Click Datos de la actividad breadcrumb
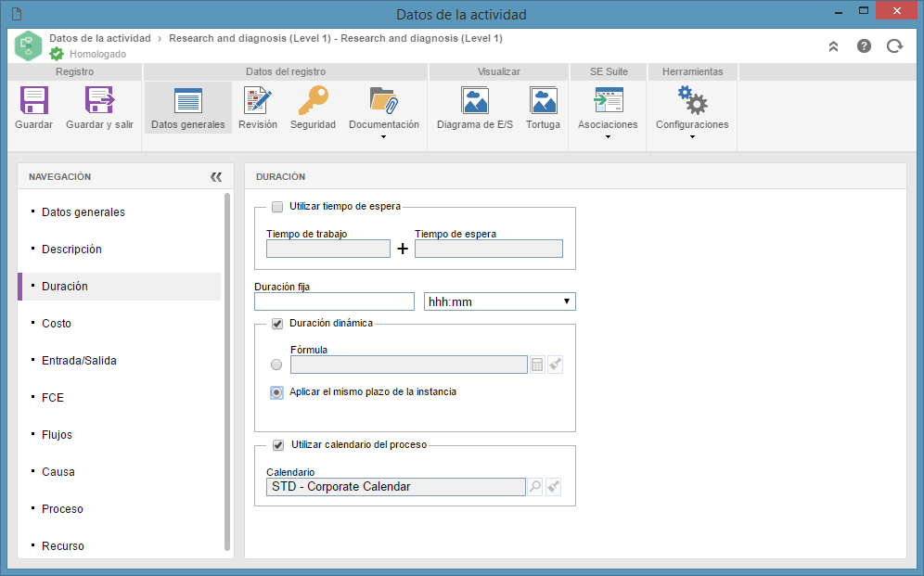This screenshot has width=924, height=576. point(100,38)
